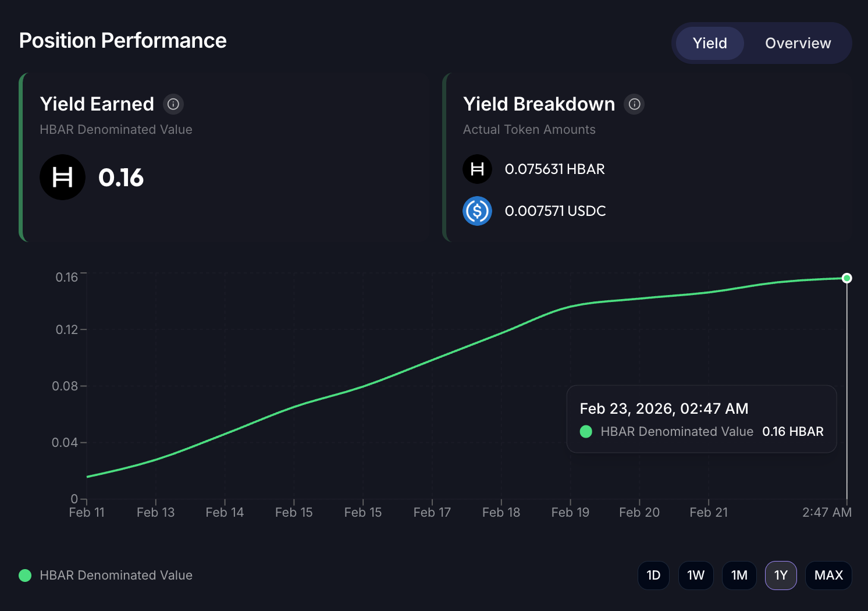Click the green legend dot icon

tap(25, 576)
